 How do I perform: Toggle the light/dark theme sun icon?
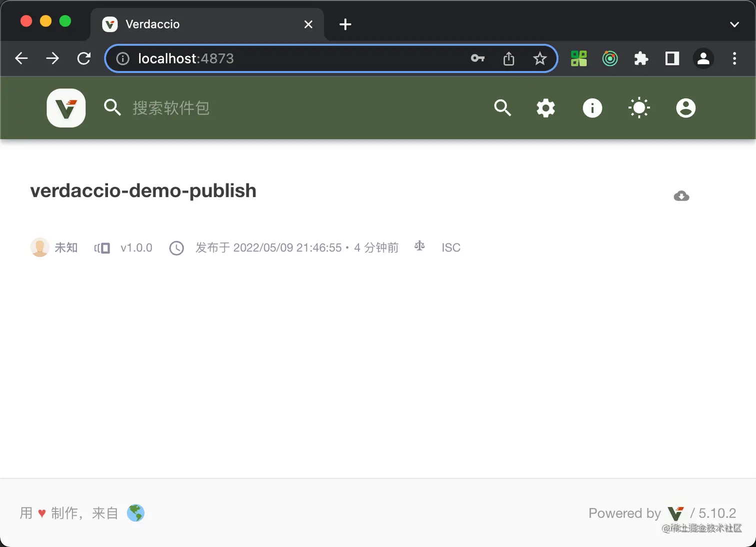[x=639, y=107]
